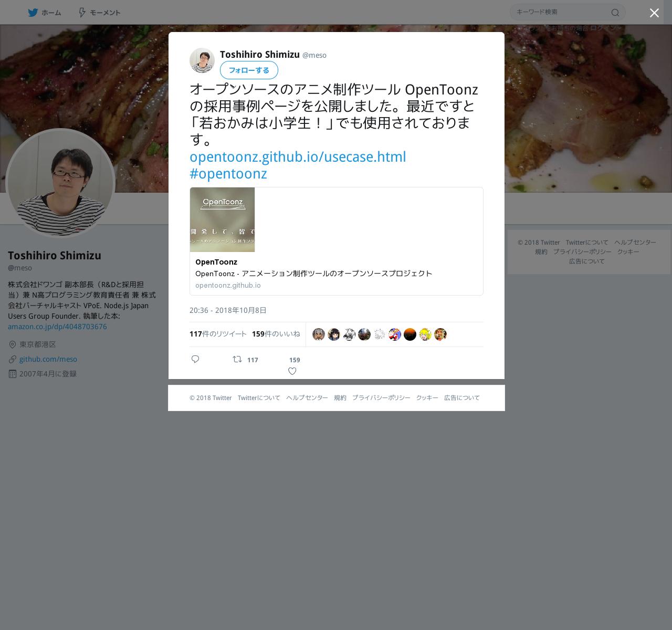Open the amazon.co.jp book link in bio
The height and width of the screenshot is (630, 672).
pyautogui.click(x=57, y=327)
